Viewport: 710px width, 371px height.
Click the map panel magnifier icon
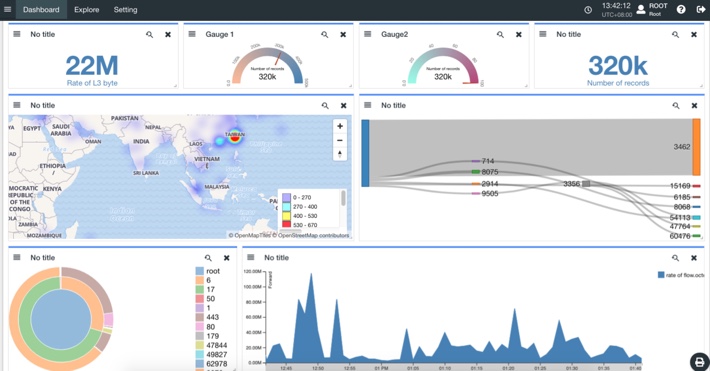(325, 106)
